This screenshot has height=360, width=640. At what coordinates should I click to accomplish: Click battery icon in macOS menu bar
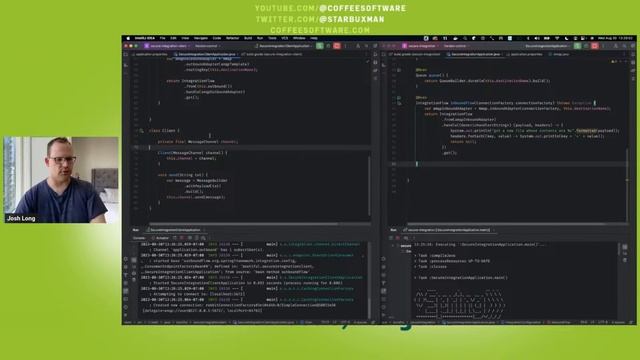[547, 38]
